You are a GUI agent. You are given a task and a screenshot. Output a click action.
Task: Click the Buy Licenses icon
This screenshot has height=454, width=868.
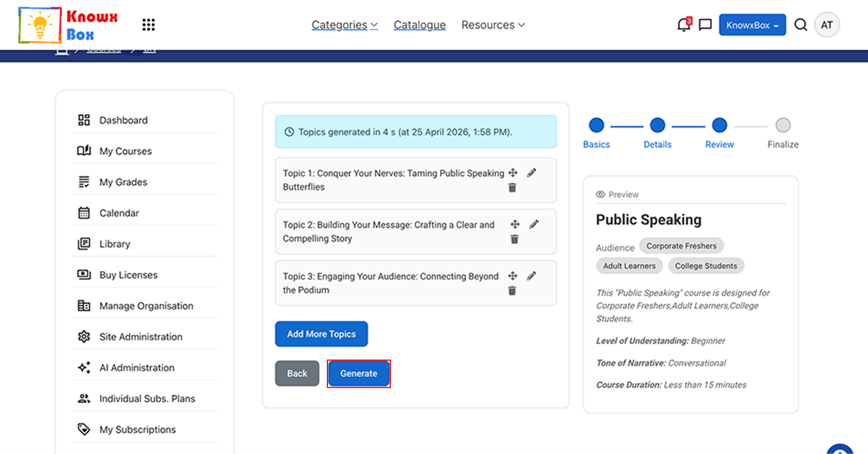click(84, 274)
